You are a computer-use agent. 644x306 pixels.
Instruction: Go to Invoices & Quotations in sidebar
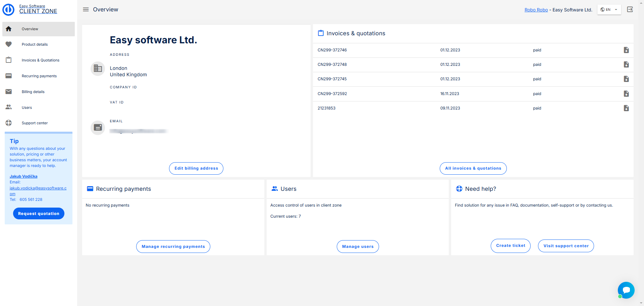tap(40, 60)
